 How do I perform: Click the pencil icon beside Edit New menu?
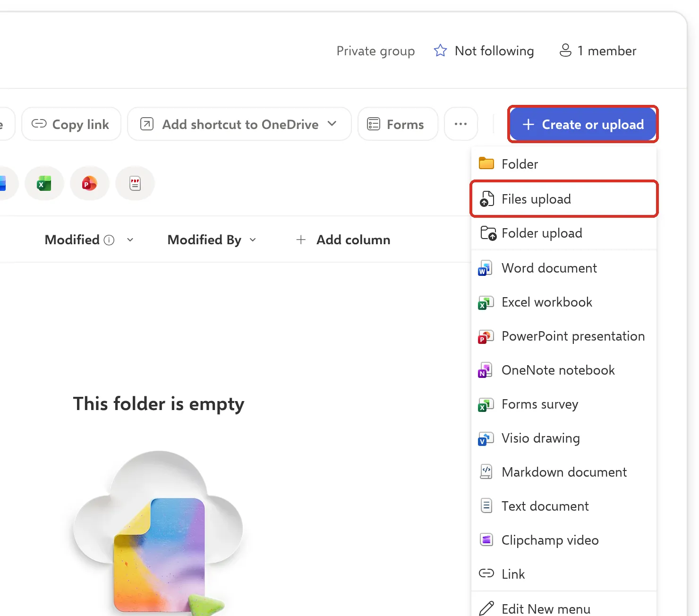pyautogui.click(x=486, y=608)
